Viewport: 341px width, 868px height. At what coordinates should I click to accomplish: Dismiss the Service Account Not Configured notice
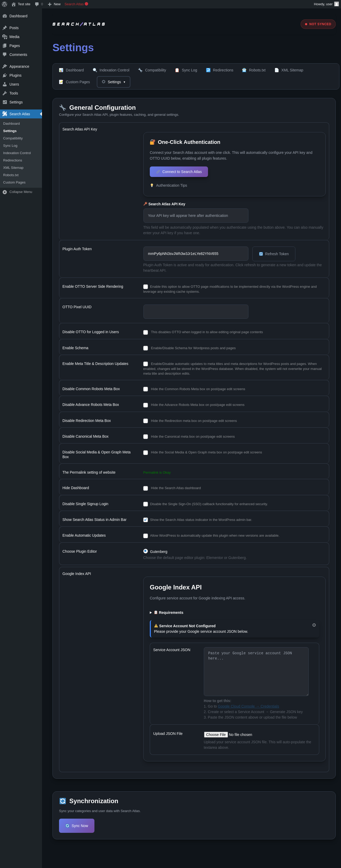tap(314, 625)
